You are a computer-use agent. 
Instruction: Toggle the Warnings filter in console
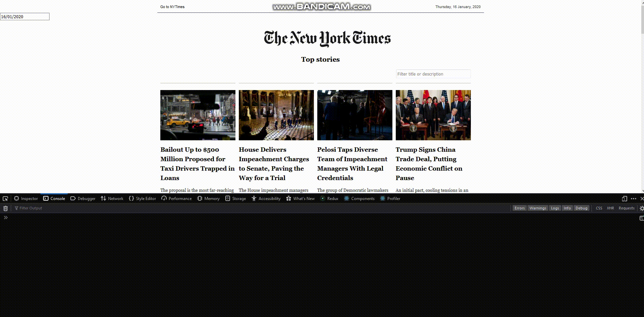(x=538, y=208)
